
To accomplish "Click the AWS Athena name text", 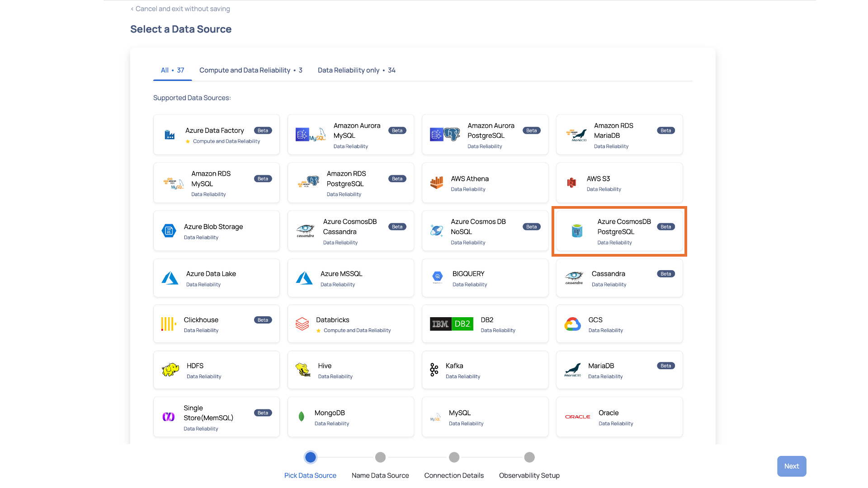I will (x=470, y=179).
